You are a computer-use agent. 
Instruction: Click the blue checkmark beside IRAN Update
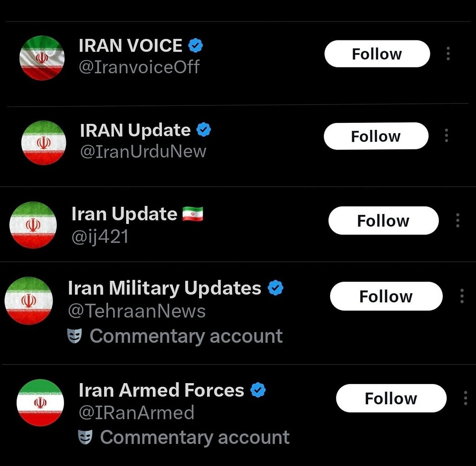click(204, 130)
